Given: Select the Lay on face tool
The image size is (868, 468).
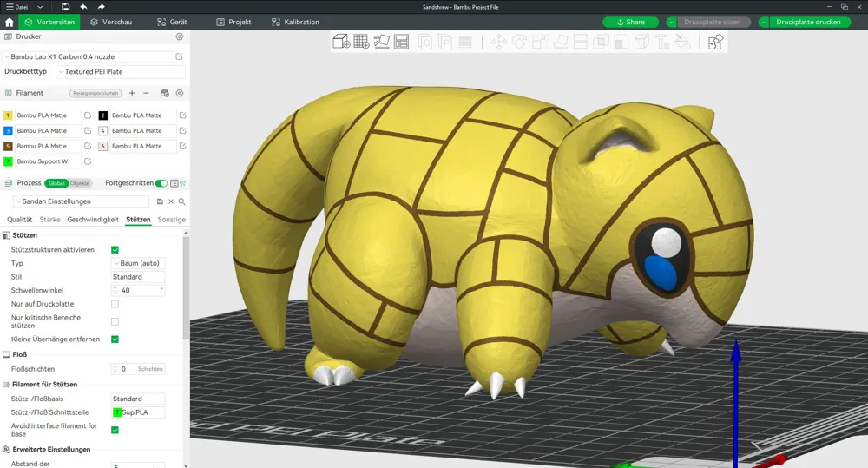Looking at the screenshot, I should click(560, 42).
